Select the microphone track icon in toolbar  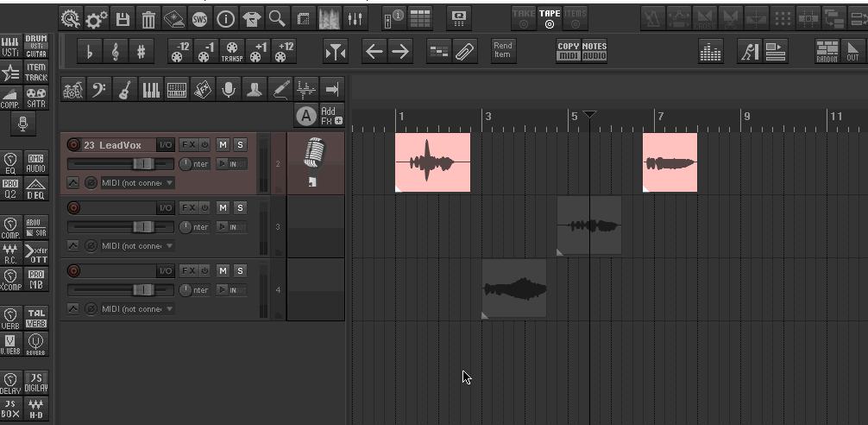[228, 89]
